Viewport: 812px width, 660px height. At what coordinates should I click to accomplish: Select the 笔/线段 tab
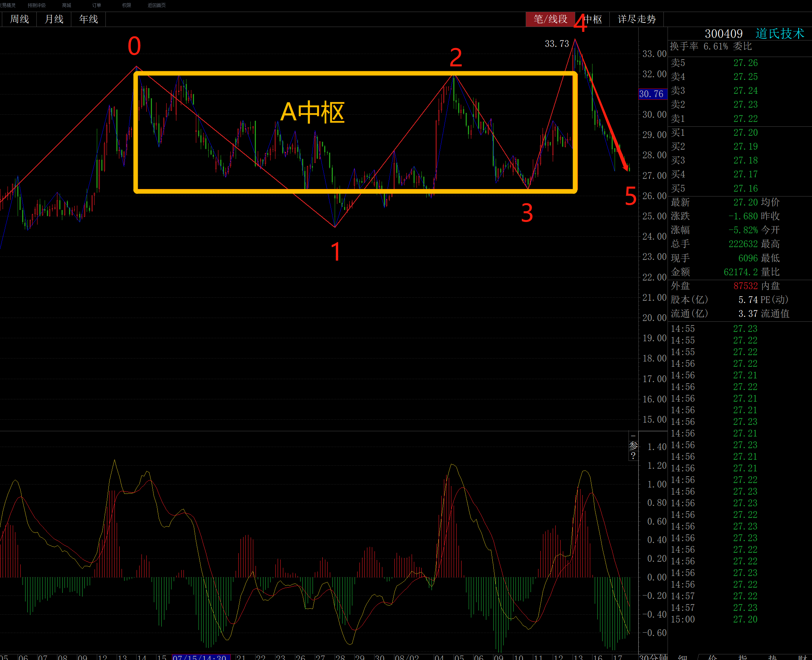[x=550, y=19]
